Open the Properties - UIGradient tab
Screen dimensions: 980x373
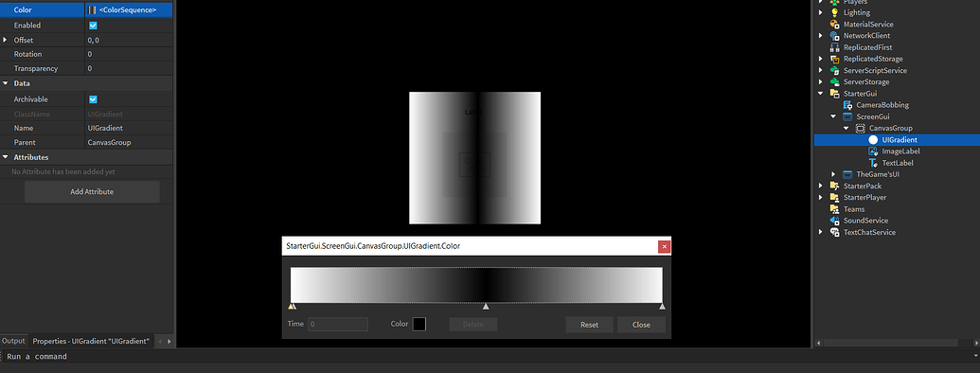point(91,341)
